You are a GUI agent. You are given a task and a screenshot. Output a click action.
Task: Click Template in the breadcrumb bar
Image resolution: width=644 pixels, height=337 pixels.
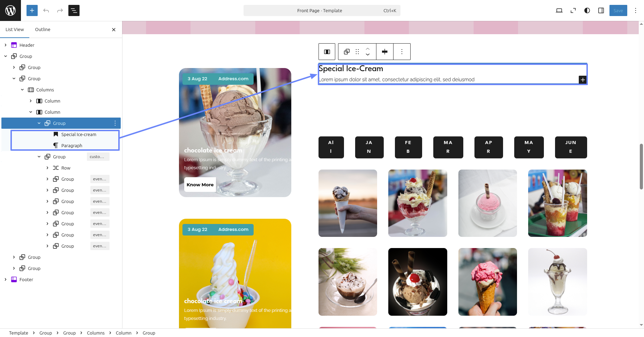pos(18,333)
